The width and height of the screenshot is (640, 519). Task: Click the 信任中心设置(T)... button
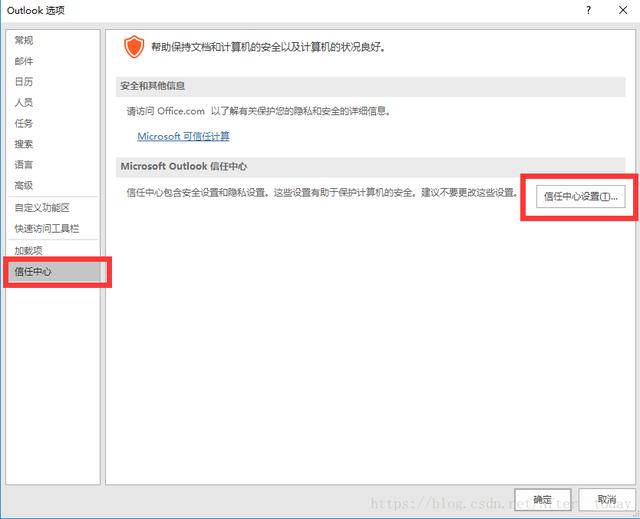pos(580,197)
